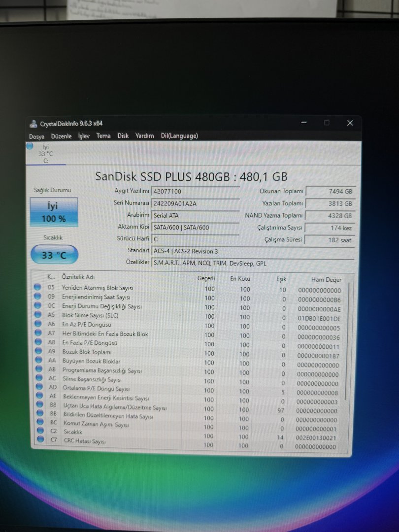
Task: Click raw value 0000000000B6
Action: (x=319, y=300)
